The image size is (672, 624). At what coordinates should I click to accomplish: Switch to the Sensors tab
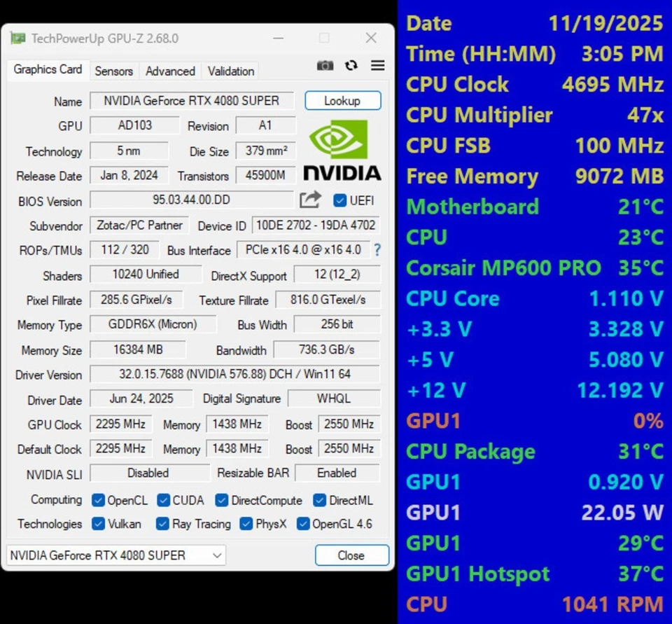tap(113, 71)
